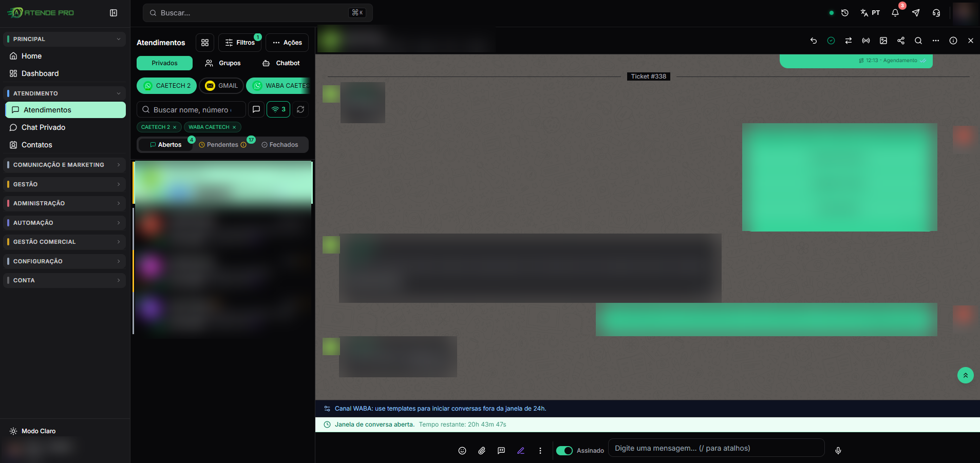
Task: Open the history clock icon in top bar
Action: (845, 13)
